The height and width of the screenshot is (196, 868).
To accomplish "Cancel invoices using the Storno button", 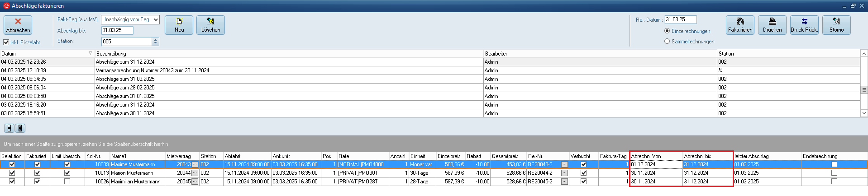I will point(836,25).
